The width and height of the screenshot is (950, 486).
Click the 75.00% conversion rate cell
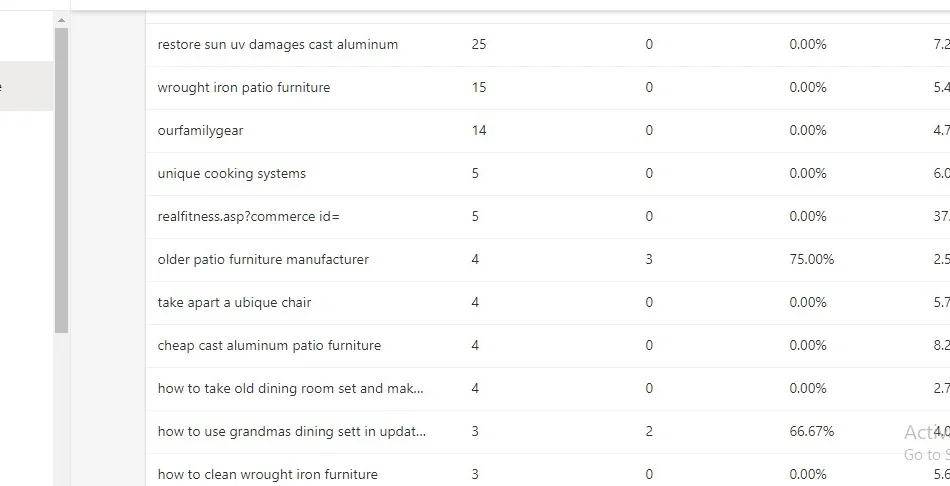coord(811,260)
